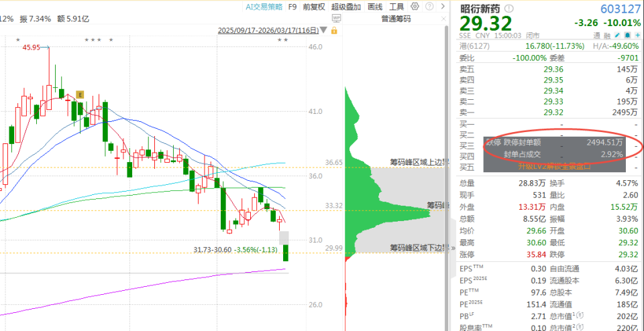Open the help question mark icon
This screenshot has height=331, width=644.
click(x=429, y=7)
